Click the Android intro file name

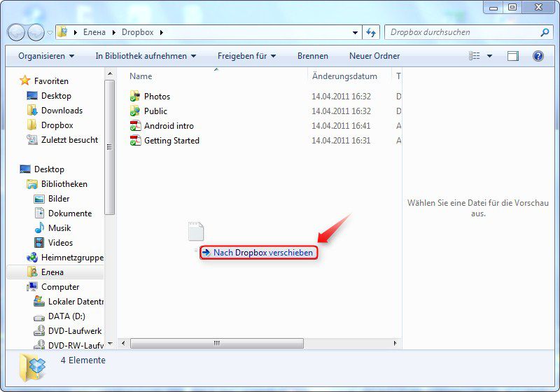[169, 126]
